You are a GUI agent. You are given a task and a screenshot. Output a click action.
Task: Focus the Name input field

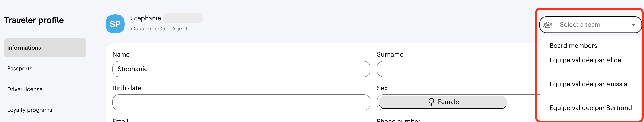pos(241,69)
